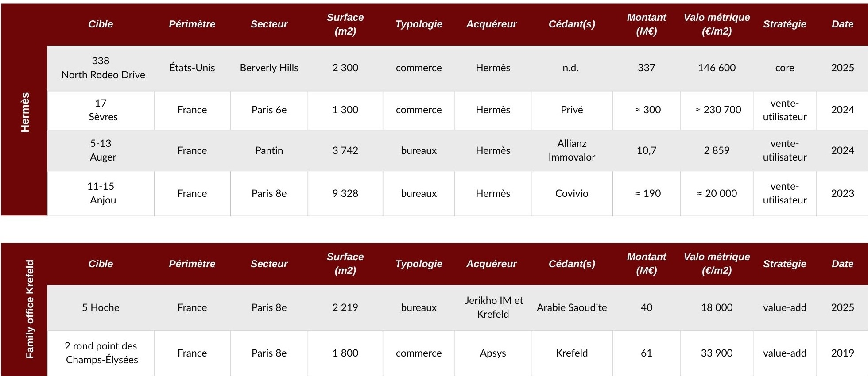
Task: Select the "33 900" valuation cell
Action: coord(717,353)
